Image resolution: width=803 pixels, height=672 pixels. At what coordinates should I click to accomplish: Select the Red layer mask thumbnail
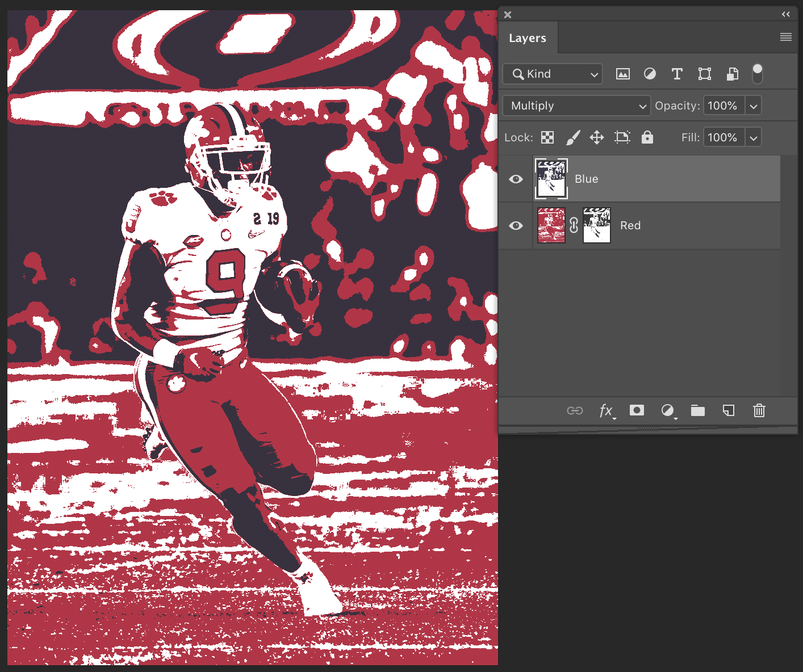point(597,225)
